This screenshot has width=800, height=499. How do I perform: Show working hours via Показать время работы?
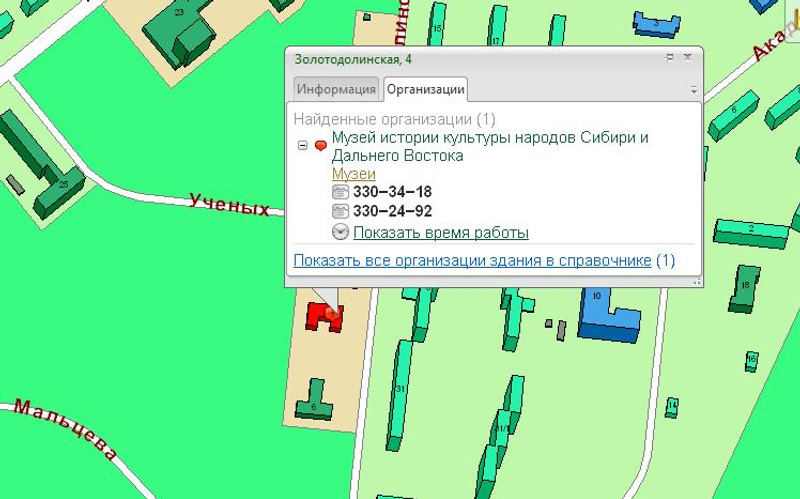(441, 233)
